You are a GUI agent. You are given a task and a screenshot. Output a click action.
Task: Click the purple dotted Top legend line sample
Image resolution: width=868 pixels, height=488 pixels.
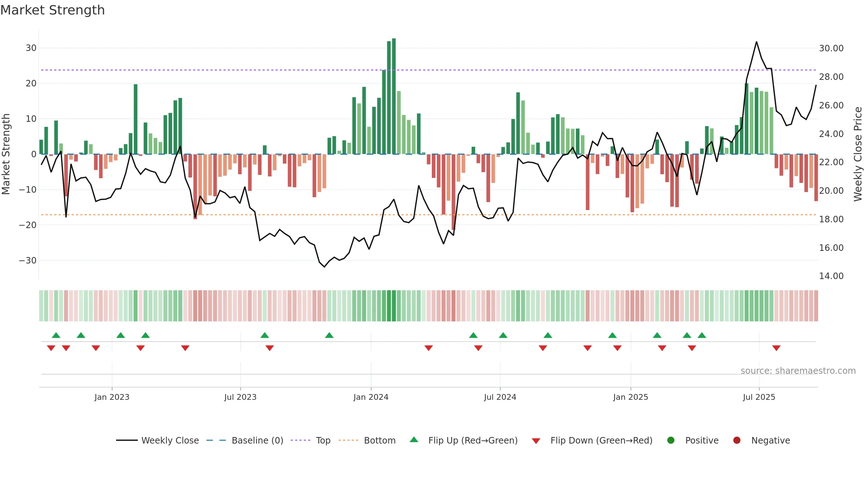pyautogui.click(x=301, y=440)
